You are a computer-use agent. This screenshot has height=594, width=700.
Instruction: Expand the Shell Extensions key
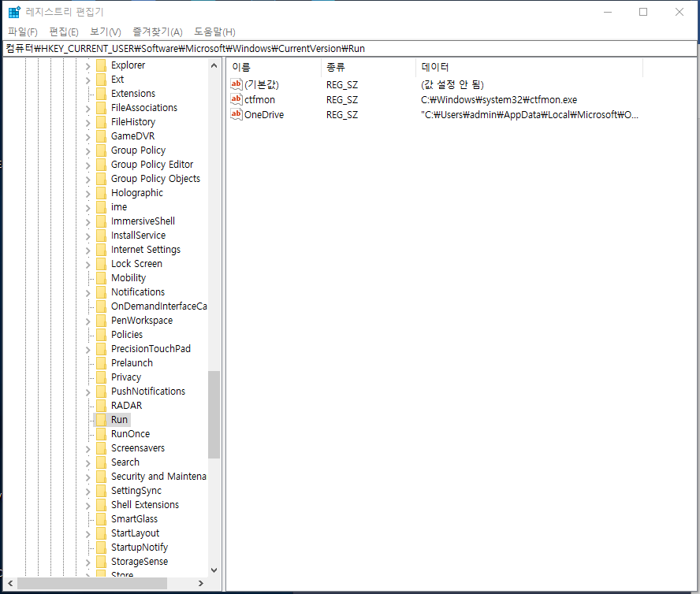pos(87,505)
